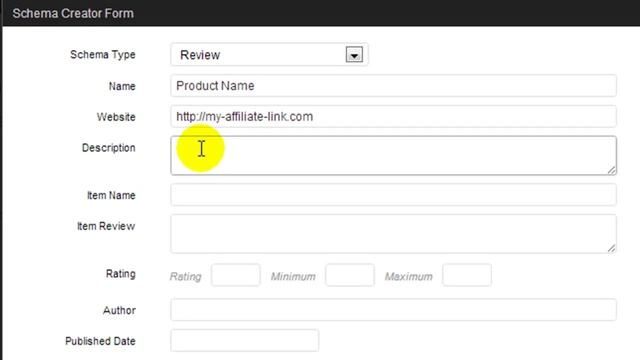Viewport: 640px width, 360px height.
Task: Click the Schema Type label
Action: (102, 55)
